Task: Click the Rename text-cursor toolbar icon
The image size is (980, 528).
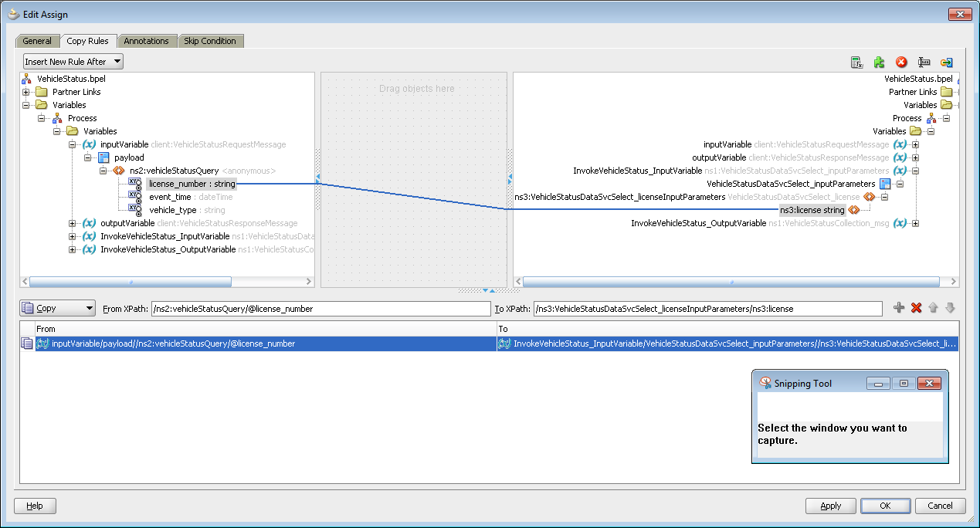Action: coord(924,63)
